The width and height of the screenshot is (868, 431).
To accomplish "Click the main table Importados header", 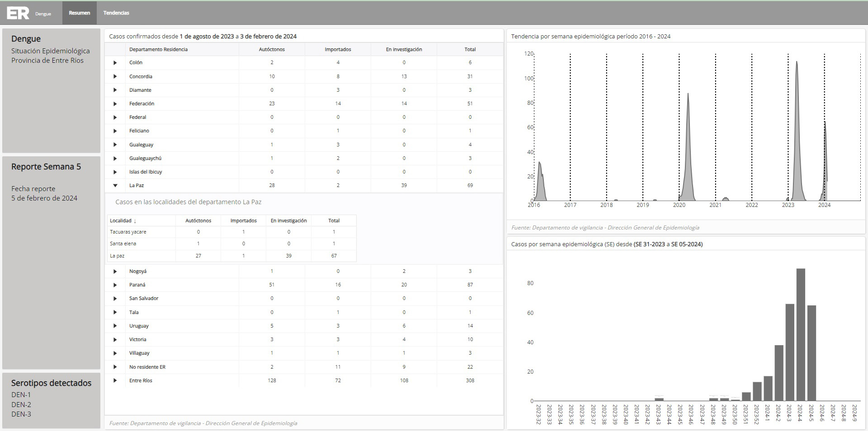I will click(x=338, y=49).
